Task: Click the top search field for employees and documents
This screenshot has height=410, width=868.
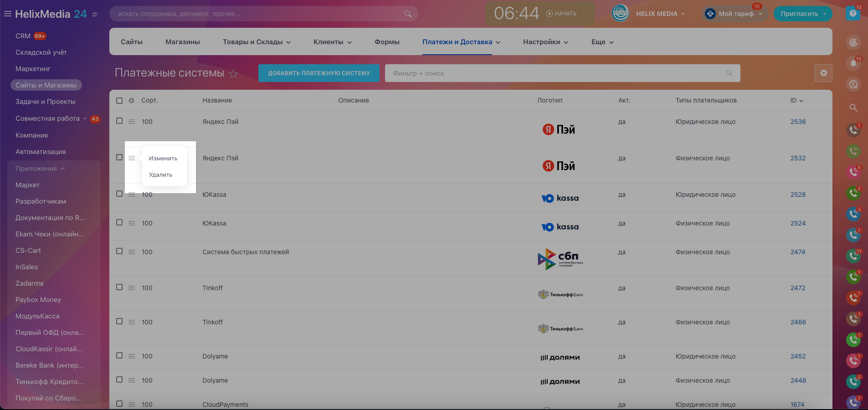Action: click(x=264, y=14)
